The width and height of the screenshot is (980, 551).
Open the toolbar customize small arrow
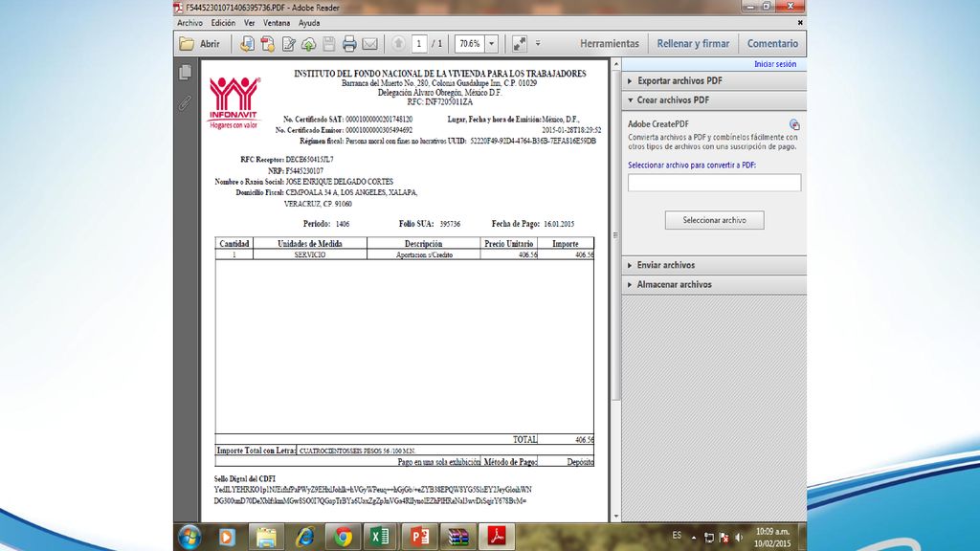click(538, 44)
